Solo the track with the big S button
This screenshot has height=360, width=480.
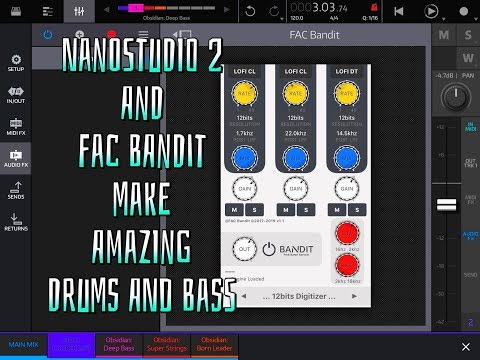(x=468, y=35)
